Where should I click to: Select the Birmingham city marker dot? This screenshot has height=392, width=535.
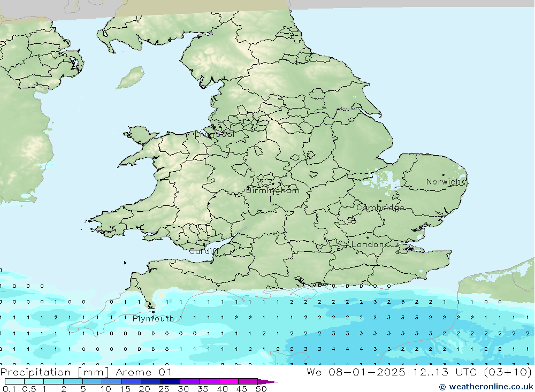(273, 183)
